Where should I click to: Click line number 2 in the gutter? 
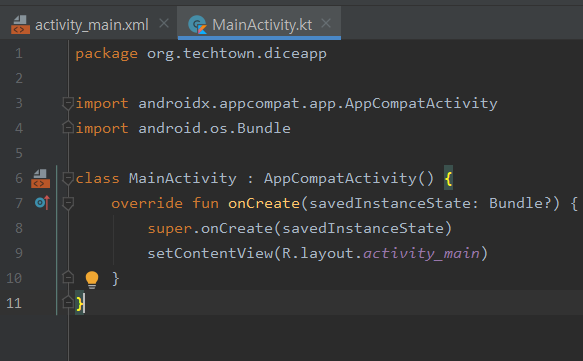click(19, 78)
